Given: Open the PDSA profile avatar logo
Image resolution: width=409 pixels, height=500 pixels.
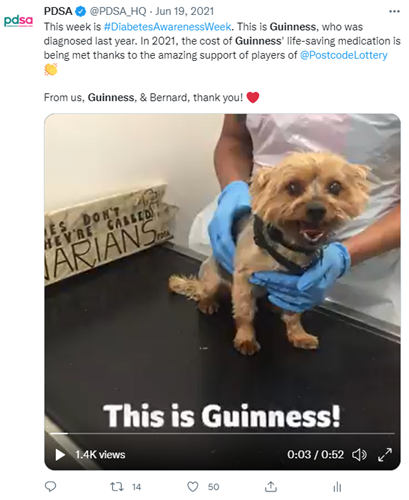Looking at the screenshot, I should click(18, 21).
